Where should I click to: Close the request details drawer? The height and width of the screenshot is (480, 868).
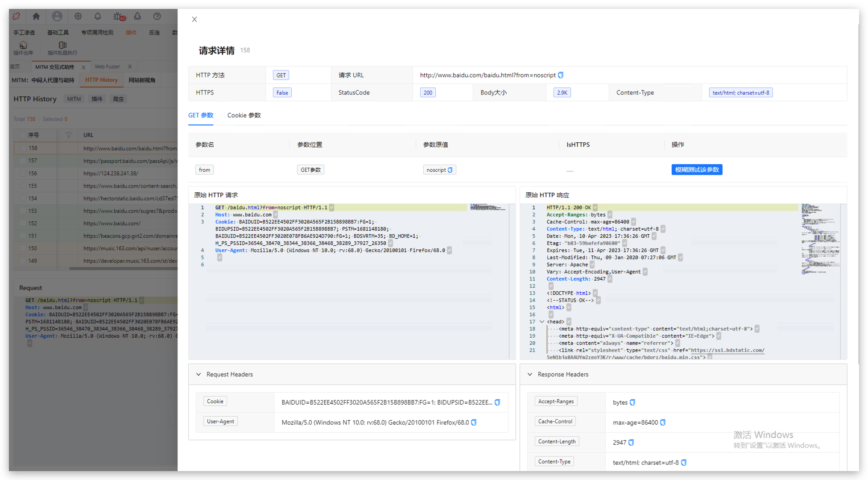194,19
